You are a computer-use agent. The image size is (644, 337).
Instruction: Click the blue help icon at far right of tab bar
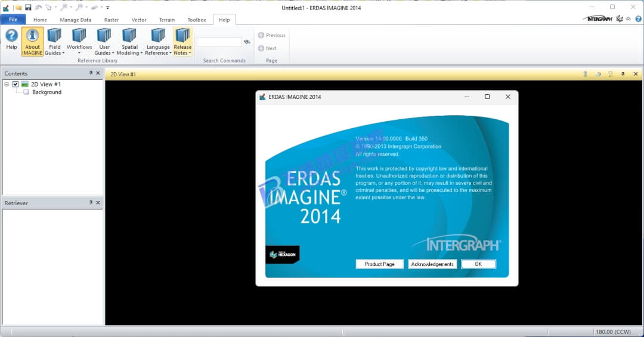pos(638,19)
